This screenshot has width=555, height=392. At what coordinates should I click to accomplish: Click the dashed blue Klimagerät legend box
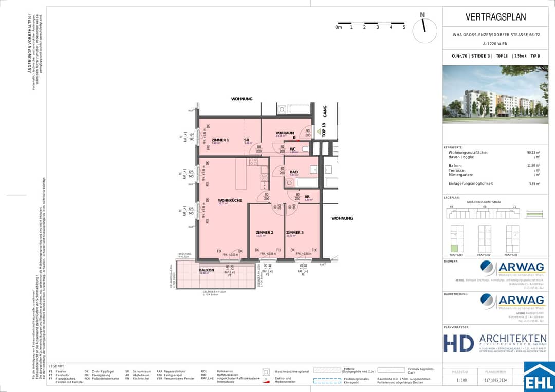(x=327, y=381)
